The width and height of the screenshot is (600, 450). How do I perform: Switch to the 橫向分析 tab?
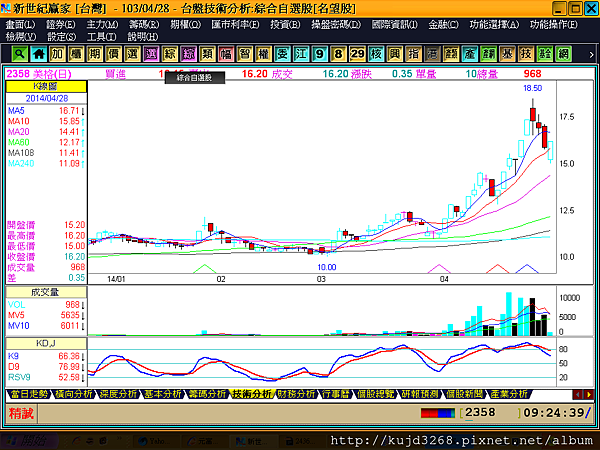coord(73,394)
